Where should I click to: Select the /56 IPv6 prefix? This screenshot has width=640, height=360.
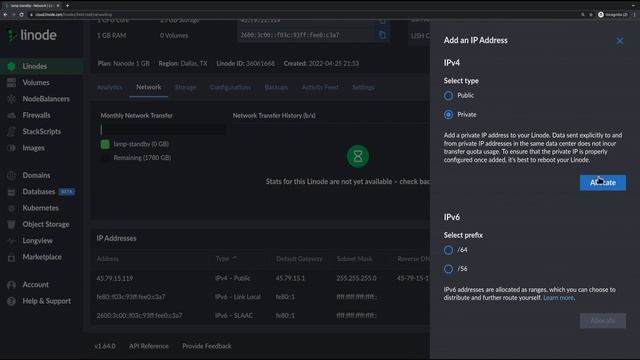point(448,269)
